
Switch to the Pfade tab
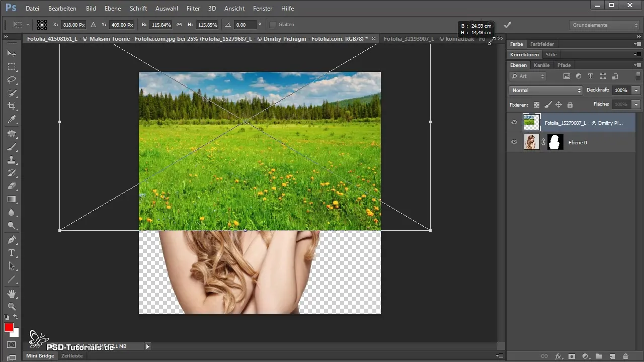click(x=564, y=65)
